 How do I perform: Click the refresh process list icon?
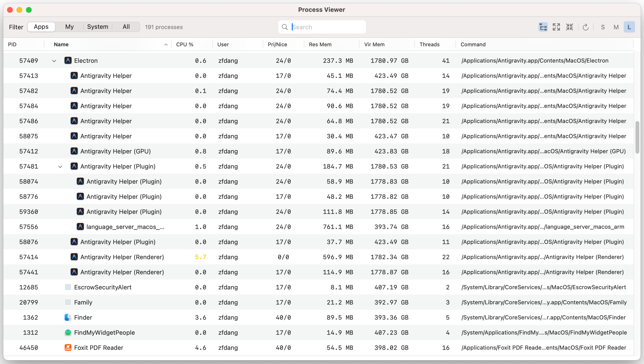585,27
